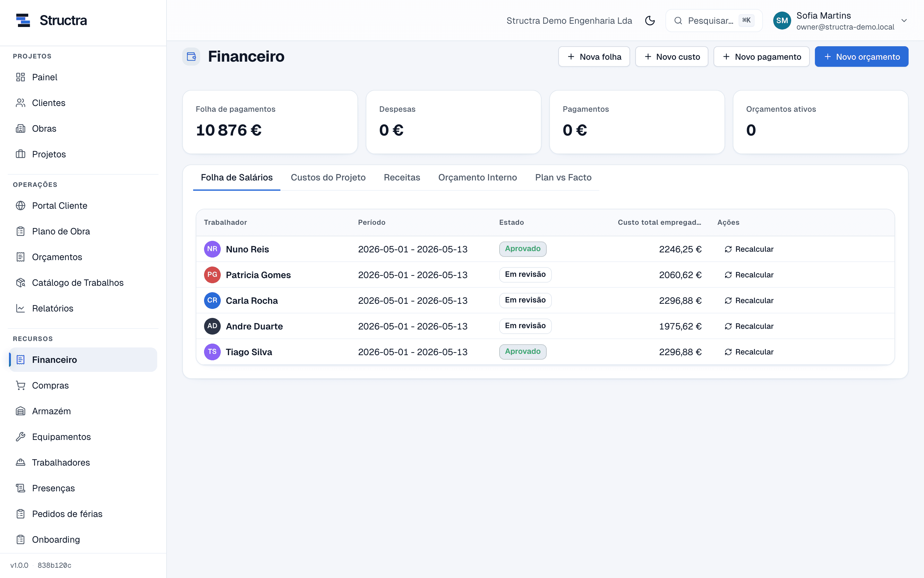
Task: Open the Compras page
Action: (83, 385)
